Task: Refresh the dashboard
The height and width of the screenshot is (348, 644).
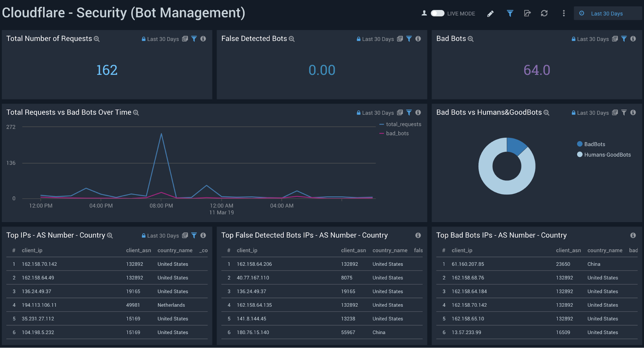Action: click(545, 14)
